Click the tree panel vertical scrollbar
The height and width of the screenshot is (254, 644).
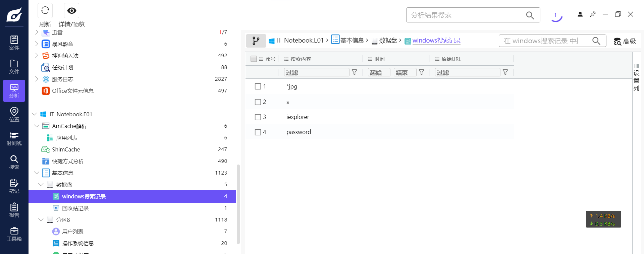click(x=238, y=204)
